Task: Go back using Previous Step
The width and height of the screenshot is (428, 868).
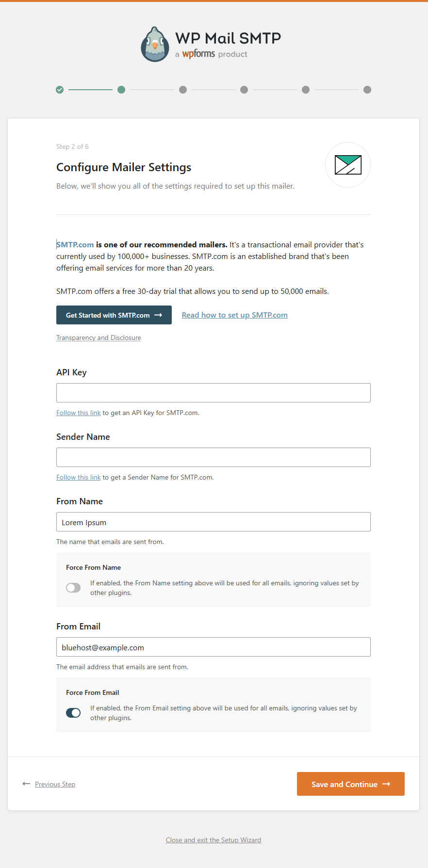Action: click(55, 784)
